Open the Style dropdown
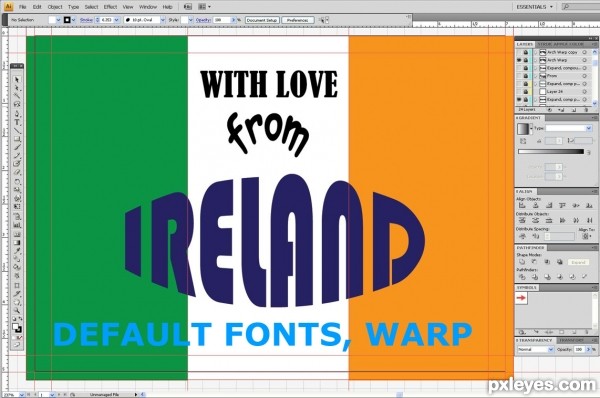Viewport: 600px width, 398px height. [x=191, y=20]
